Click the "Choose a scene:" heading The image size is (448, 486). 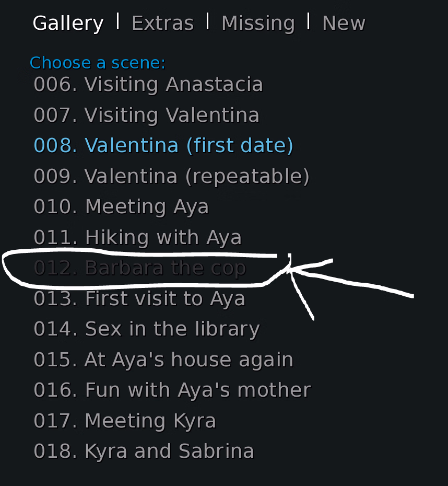(x=98, y=63)
